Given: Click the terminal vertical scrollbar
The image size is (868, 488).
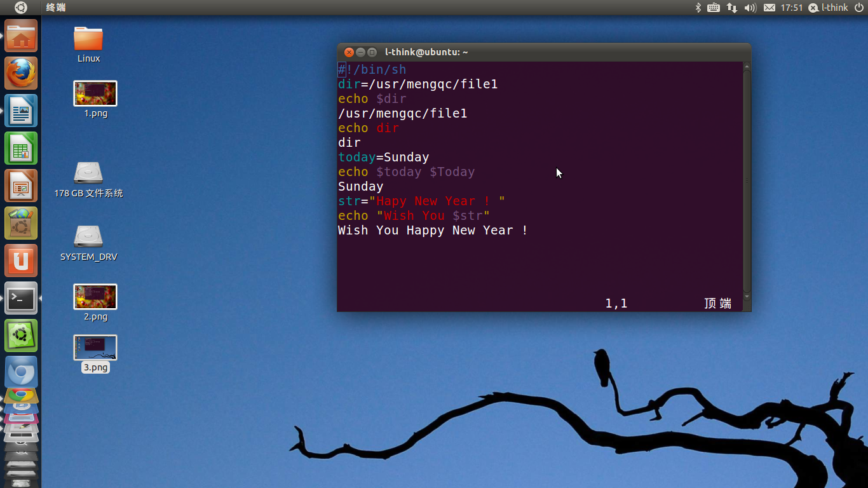Looking at the screenshot, I should click(747, 181).
